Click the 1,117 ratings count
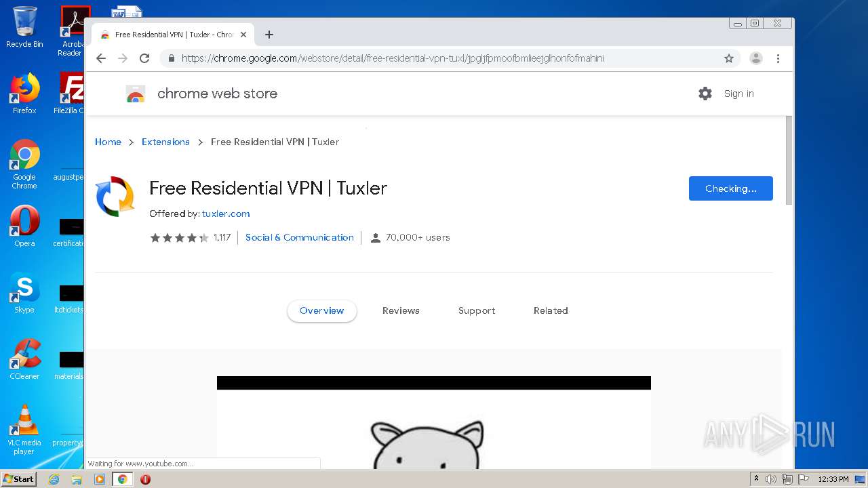 tap(222, 237)
